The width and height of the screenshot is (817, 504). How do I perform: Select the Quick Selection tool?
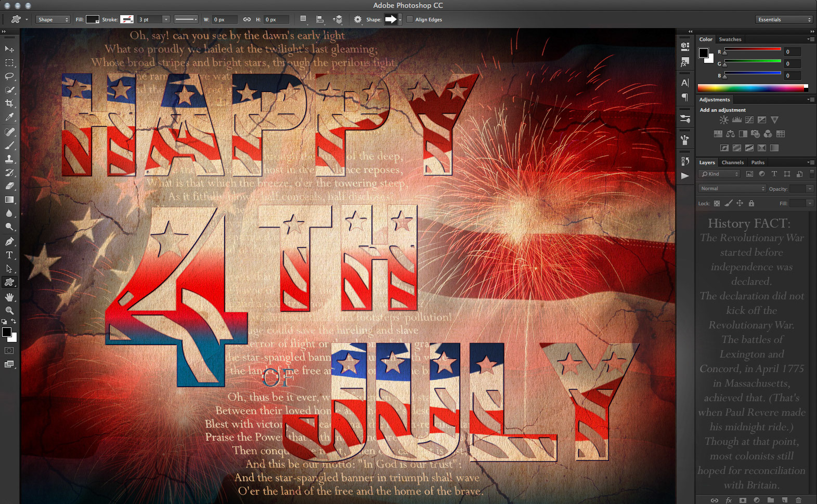click(9, 89)
